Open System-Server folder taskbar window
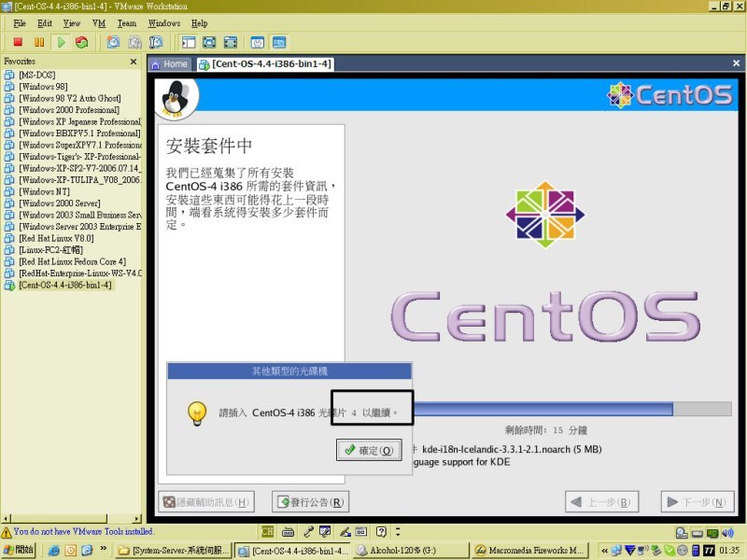 (x=174, y=551)
